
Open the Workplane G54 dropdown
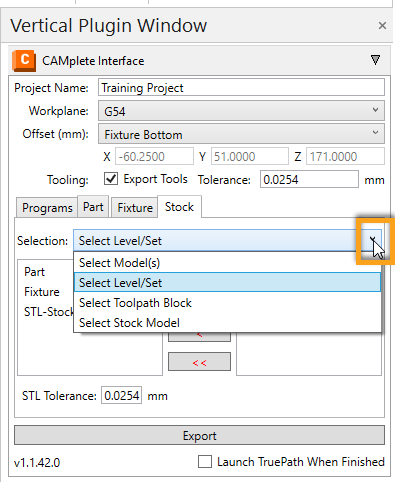pyautogui.click(x=241, y=111)
